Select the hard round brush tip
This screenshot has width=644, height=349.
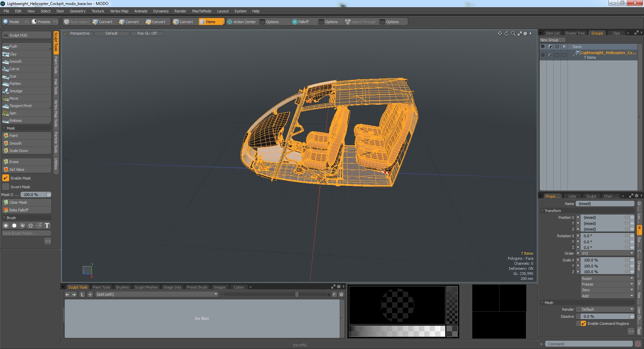click(x=14, y=226)
